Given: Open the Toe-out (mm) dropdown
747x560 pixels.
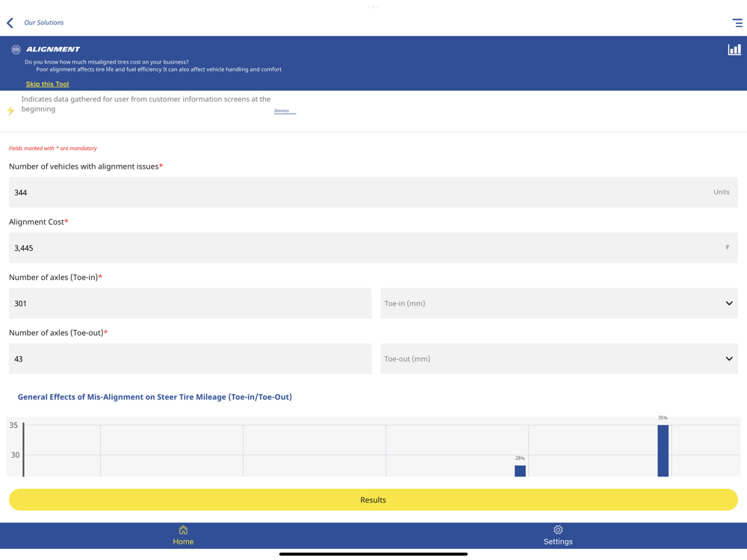Looking at the screenshot, I should click(x=559, y=358).
